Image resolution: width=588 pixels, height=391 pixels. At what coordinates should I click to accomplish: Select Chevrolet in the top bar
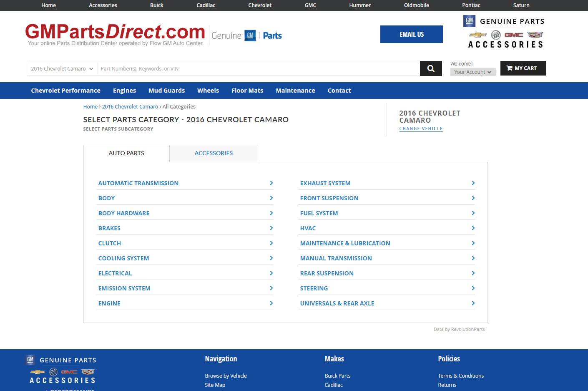(260, 5)
